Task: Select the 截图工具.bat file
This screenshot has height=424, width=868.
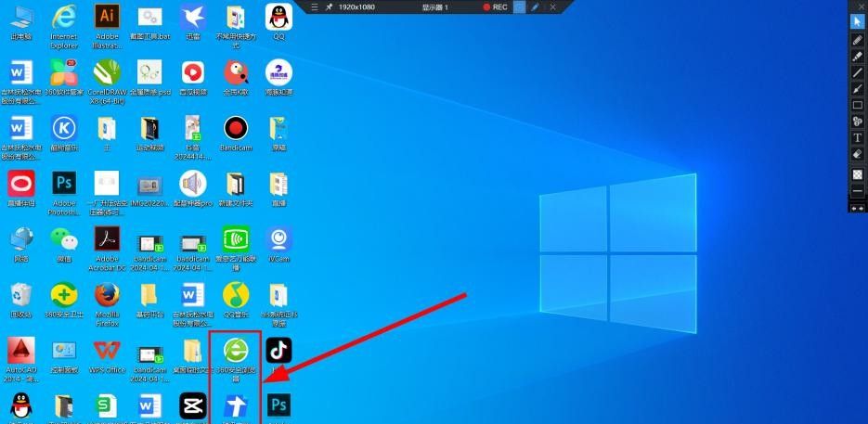Action: (150, 22)
